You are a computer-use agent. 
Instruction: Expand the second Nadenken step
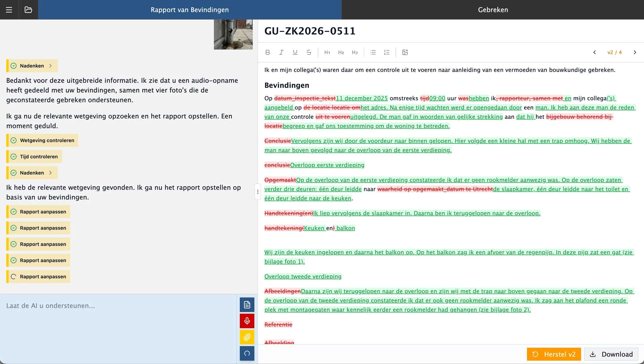point(32,173)
